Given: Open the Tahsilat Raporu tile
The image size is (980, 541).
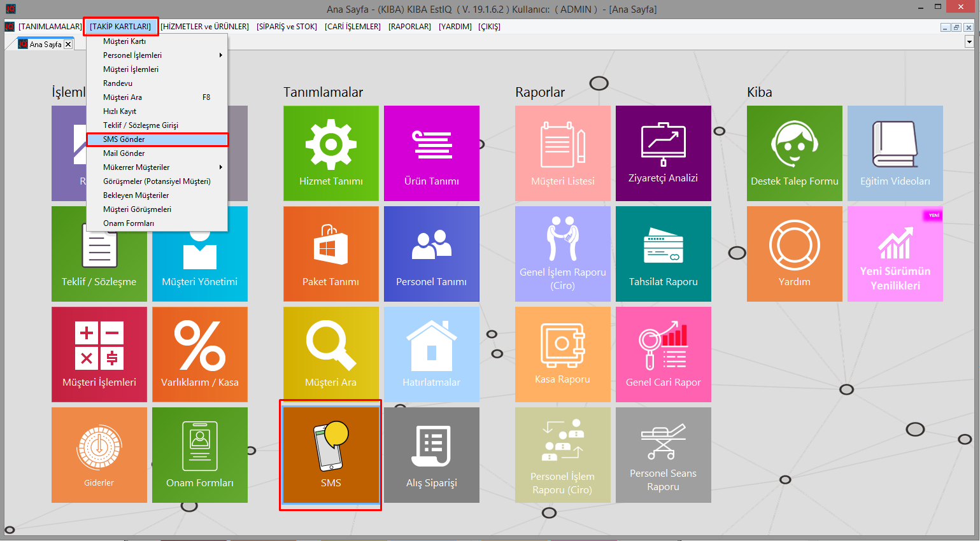Looking at the screenshot, I should coord(663,253).
